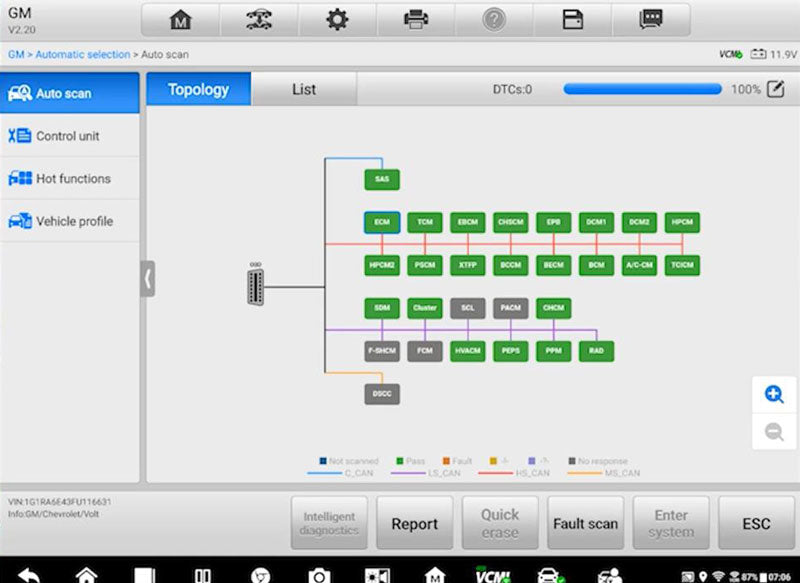Collapse the left panel with the chevron
Image resolution: width=800 pixels, height=583 pixels.
pos(145,278)
